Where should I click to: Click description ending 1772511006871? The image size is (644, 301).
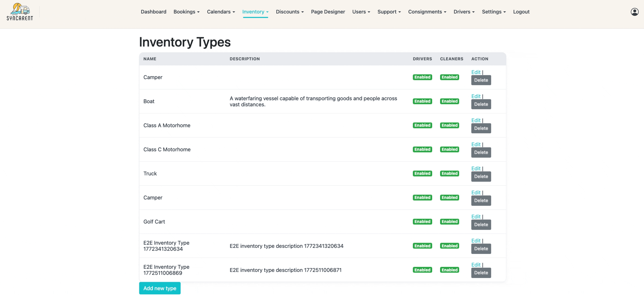pos(285,270)
